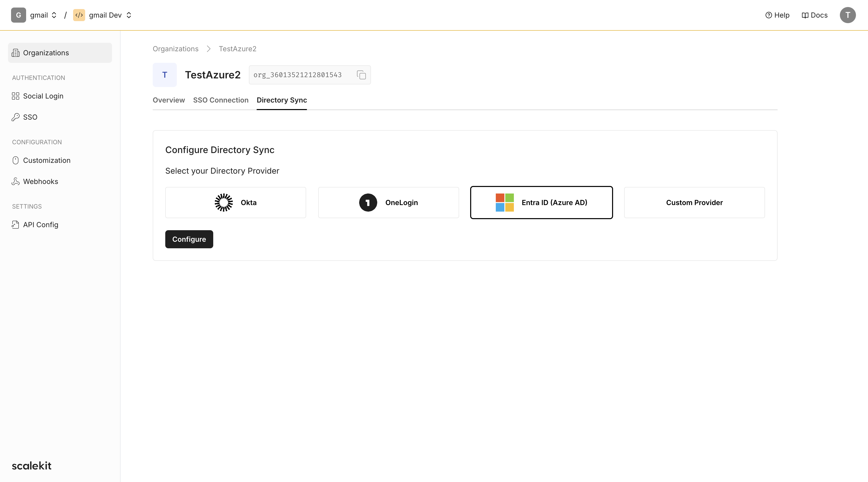Viewport: 868px width, 482px height.
Task: Click the TestAzure2 organization title
Action: [213, 75]
